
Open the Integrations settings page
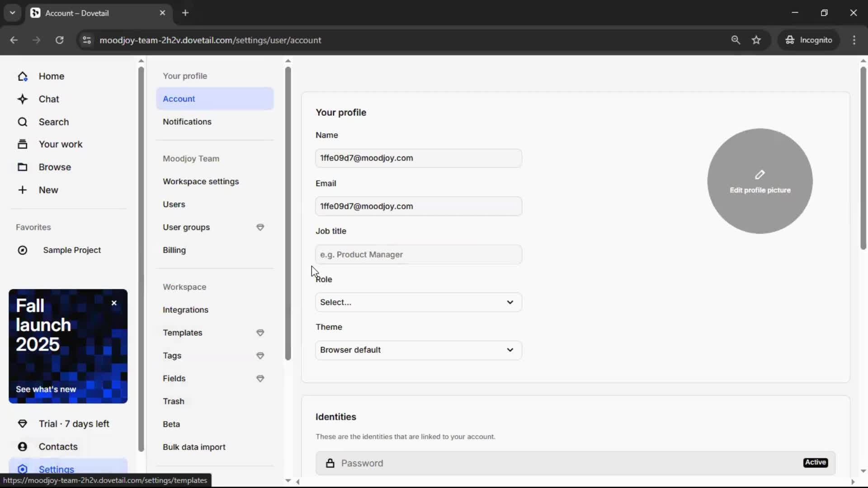(x=185, y=310)
